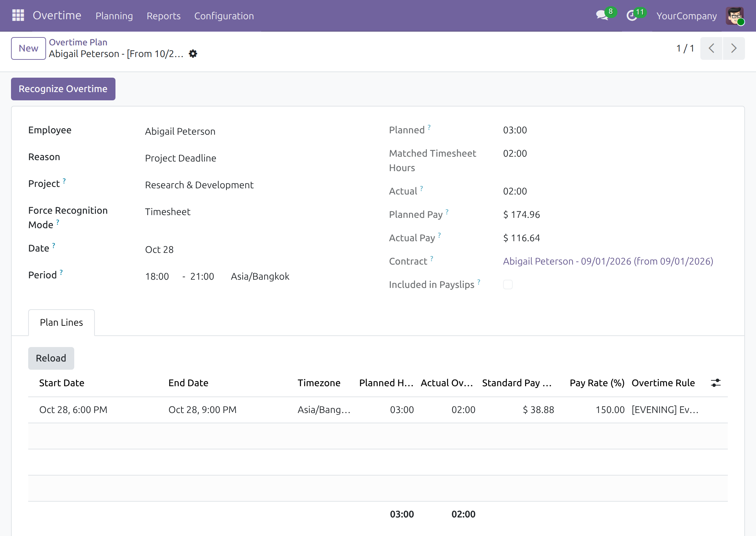Go to next record arrow
The width and height of the screenshot is (756, 536).
click(x=734, y=48)
